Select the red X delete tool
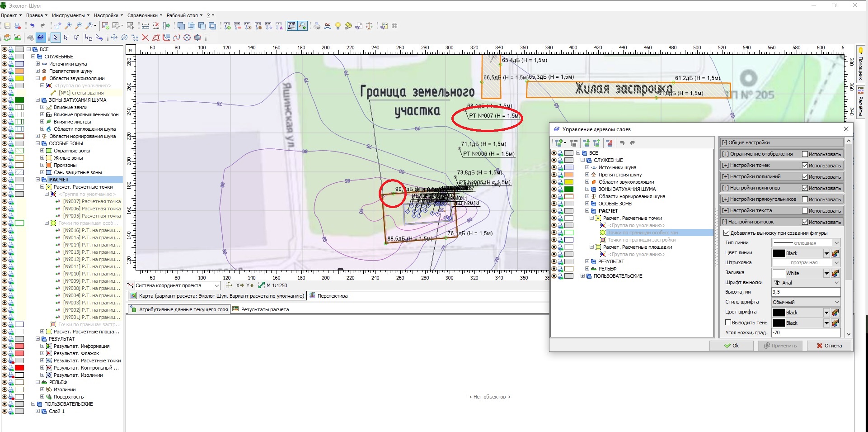 point(145,38)
